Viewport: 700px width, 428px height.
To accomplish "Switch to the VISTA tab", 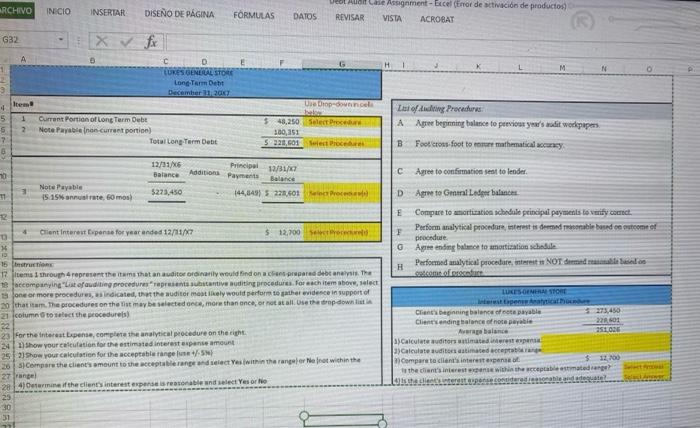I will coord(392,18).
